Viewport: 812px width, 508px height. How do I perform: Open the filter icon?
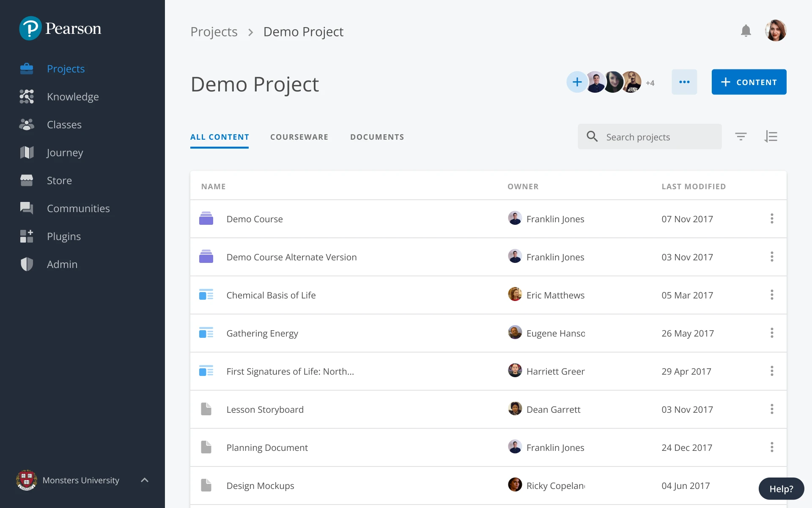click(741, 136)
